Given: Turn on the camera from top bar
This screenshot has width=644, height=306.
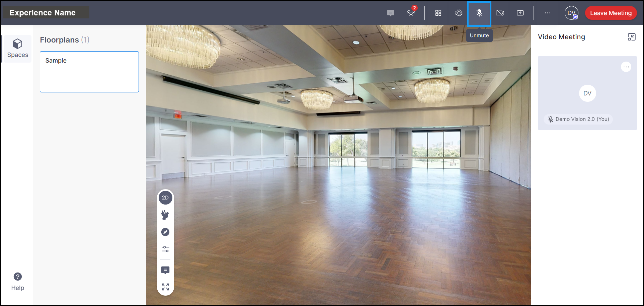Looking at the screenshot, I should point(500,13).
